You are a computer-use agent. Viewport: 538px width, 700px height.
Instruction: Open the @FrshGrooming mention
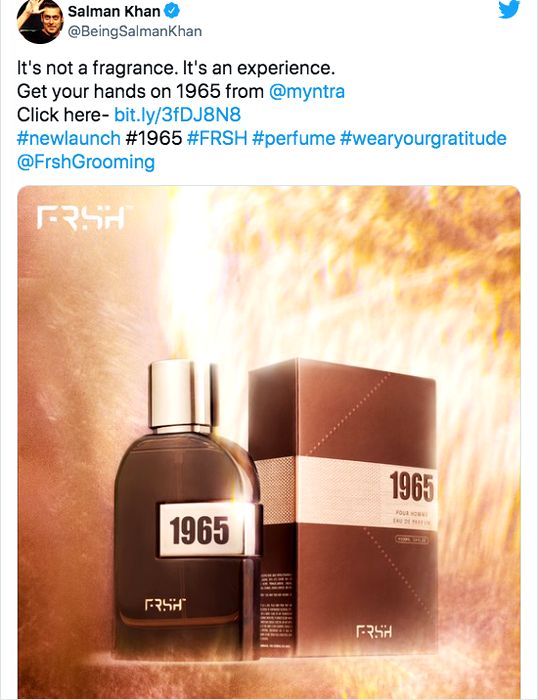(86, 162)
